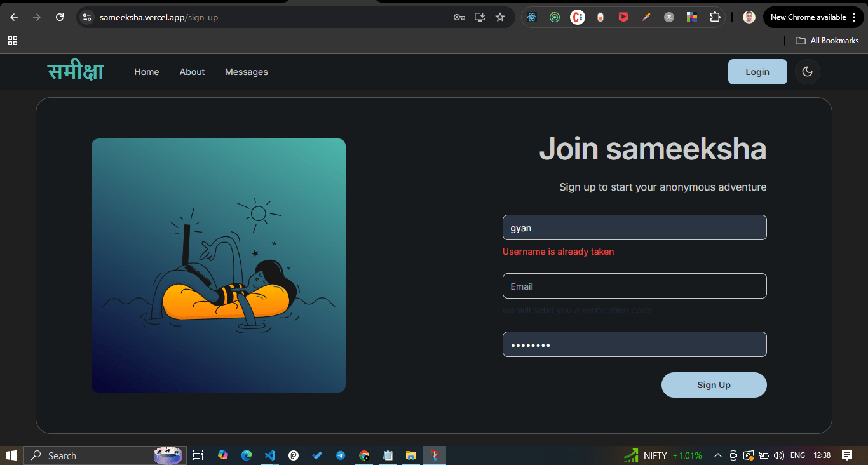
Task: Open green circular target extension
Action: pyautogui.click(x=555, y=17)
